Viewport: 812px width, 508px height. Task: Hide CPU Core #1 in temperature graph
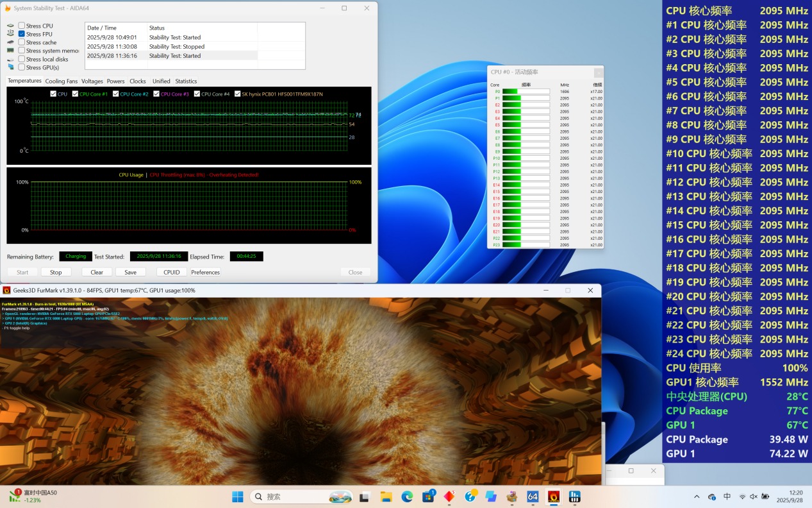(76, 94)
